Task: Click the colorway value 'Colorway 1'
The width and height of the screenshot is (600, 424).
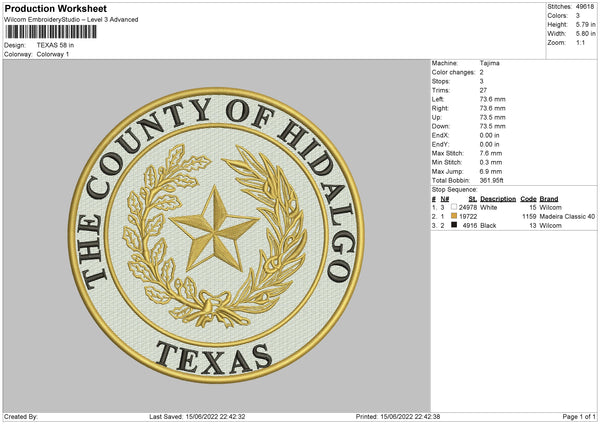Action: tap(53, 54)
